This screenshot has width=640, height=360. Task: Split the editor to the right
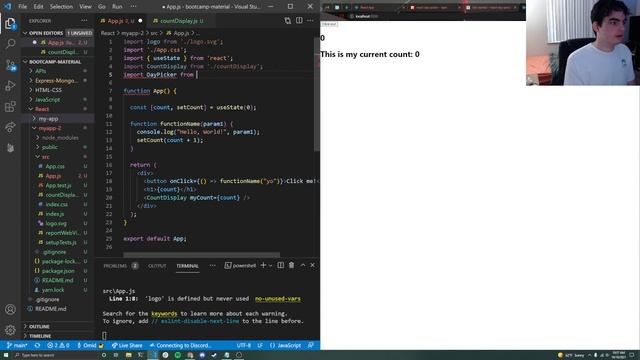tap(299, 20)
